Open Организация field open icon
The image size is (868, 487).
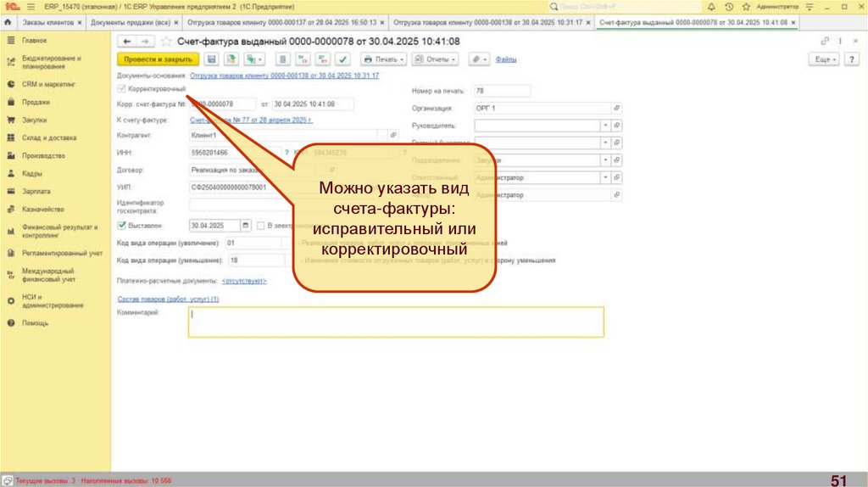[616, 109]
